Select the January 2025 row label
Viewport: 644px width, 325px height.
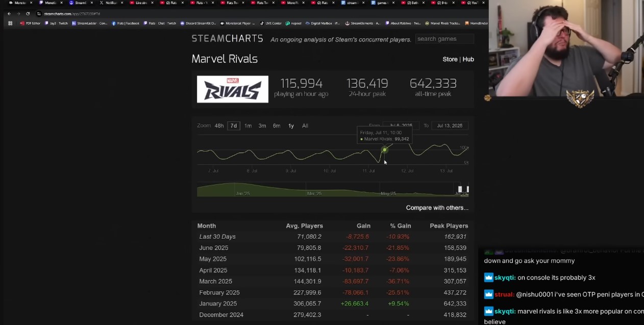(218, 304)
